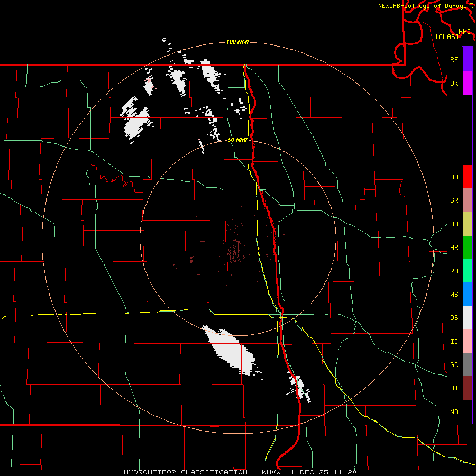The height and width of the screenshot is (476, 476).
Task: Click the WS legend label
Action: coord(454,295)
